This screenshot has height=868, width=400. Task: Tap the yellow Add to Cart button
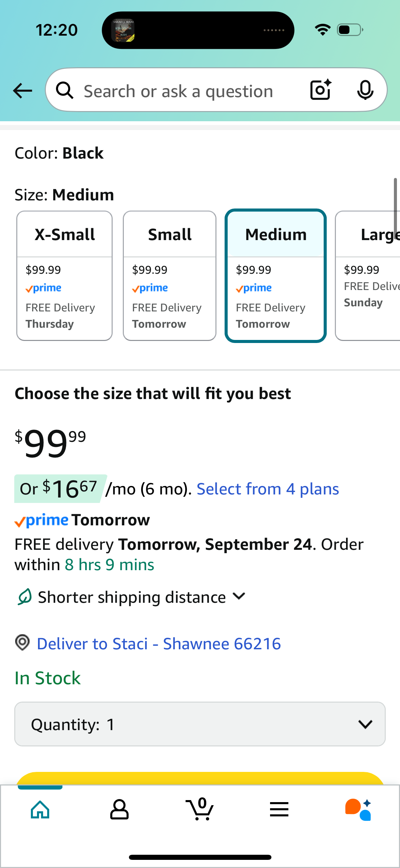[200, 778]
